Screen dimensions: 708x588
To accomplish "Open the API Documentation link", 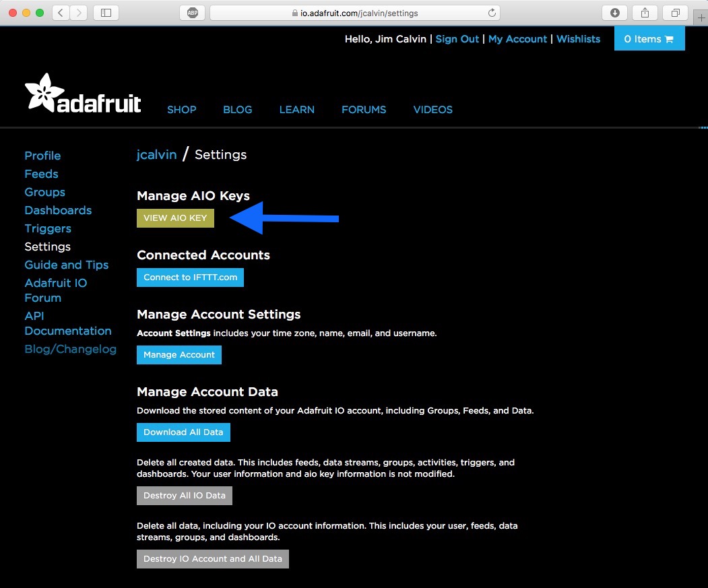I will click(68, 323).
